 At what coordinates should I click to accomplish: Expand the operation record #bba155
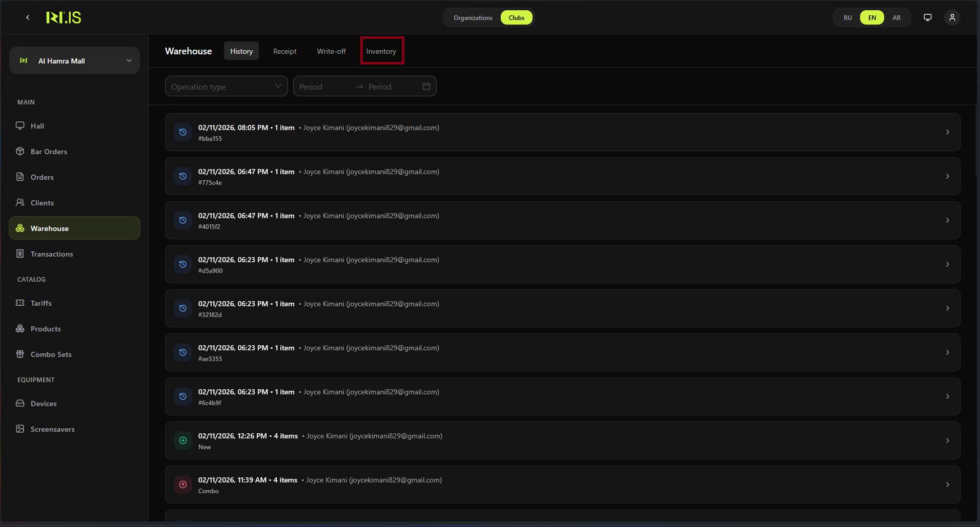tap(947, 132)
